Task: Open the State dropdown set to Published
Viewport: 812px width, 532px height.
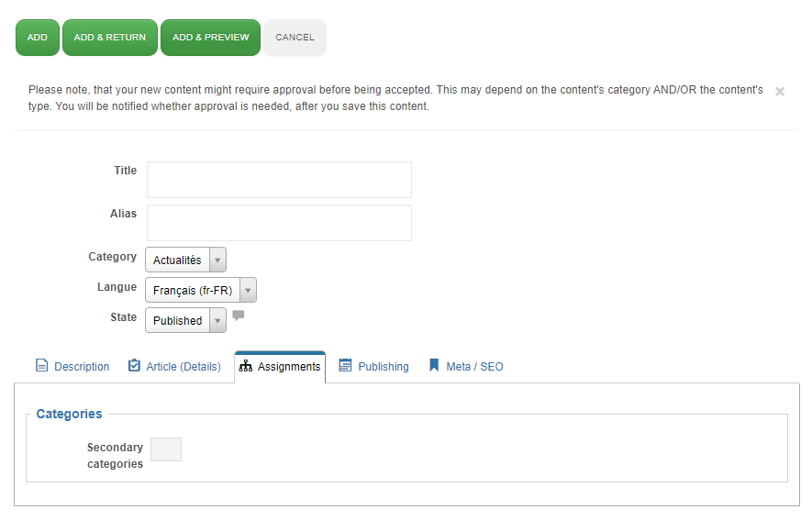Action: pos(185,320)
